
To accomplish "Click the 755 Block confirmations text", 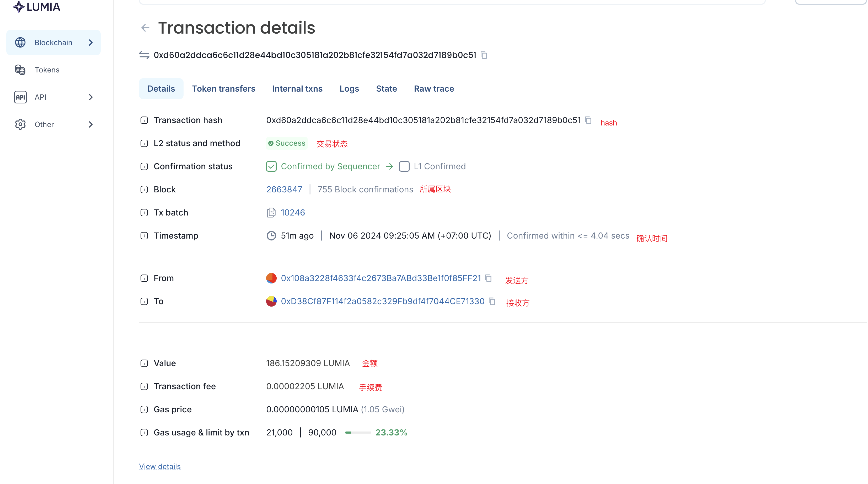I will 365,190.
